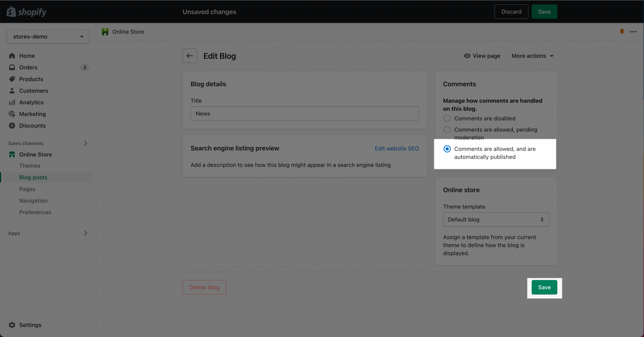This screenshot has width=644, height=337.
Task: Select Comments are disabled option
Action: click(x=447, y=119)
